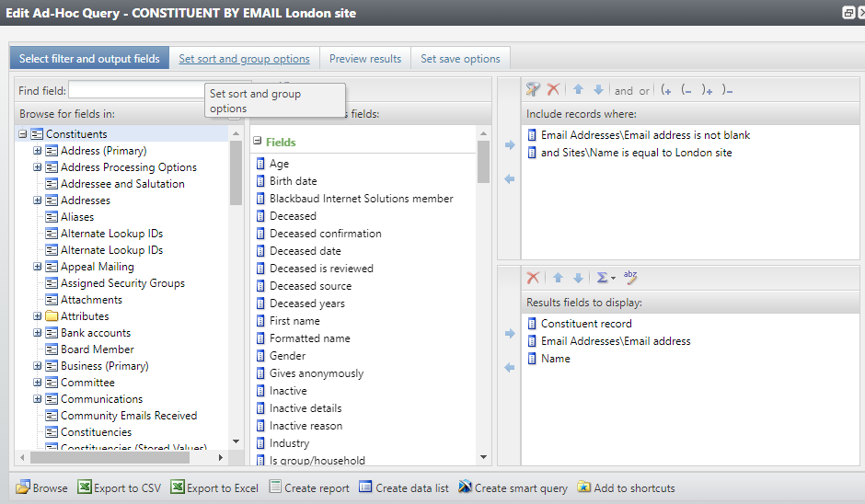The height and width of the screenshot is (504, 865).
Task: Click Create data list
Action: (x=403, y=488)
